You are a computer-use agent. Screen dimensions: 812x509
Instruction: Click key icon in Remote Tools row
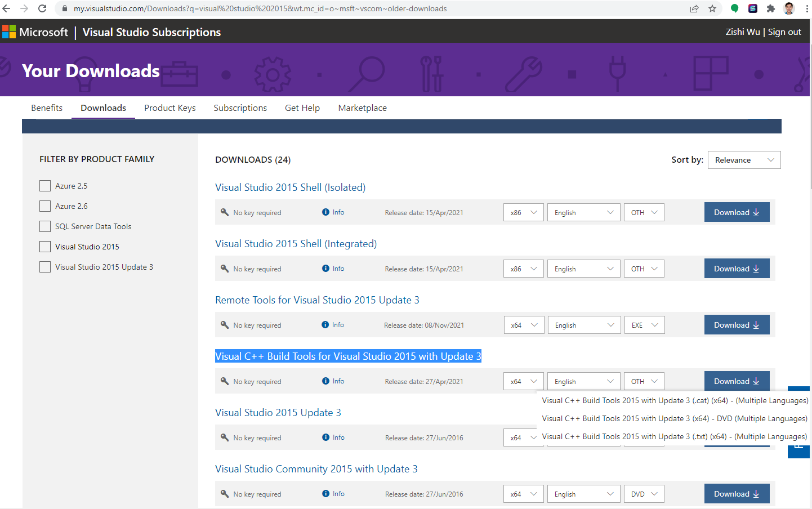225,325
